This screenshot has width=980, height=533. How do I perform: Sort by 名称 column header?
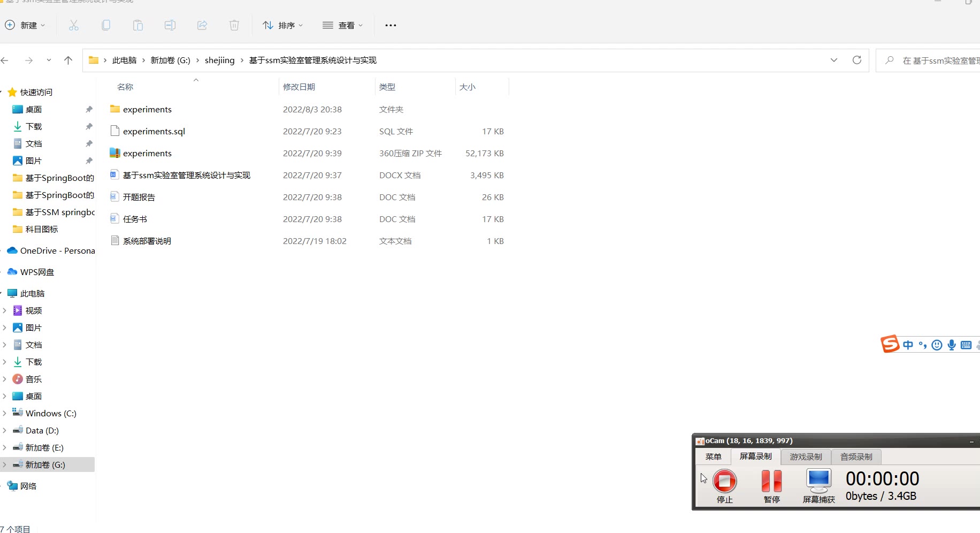coord(125,87)
